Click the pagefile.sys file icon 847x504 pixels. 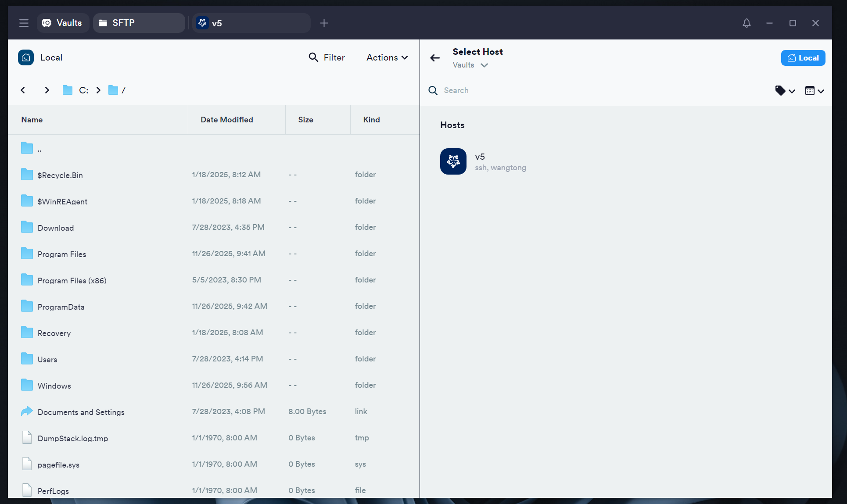[27, 464]
